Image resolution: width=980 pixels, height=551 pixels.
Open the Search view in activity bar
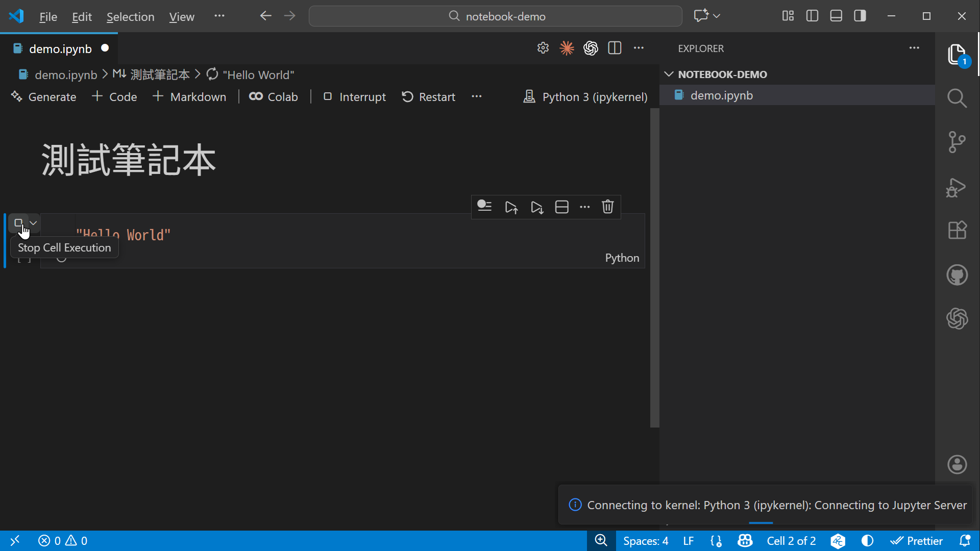(957, 98)
